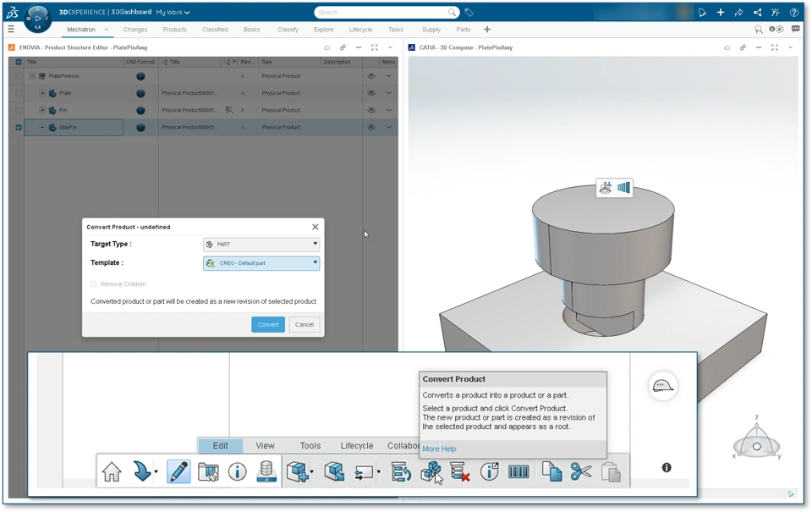This screenshot has height=512, width=812.
Task: Toggle eye visibility for the Pin row
Action: tap(371, 110)
